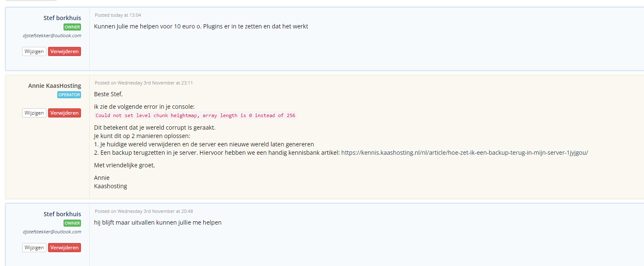The width and height of the screenshot is (644, 266).
Task: Click the Wednesday 3rd November 23:11 timestamp
Action: 144,83
